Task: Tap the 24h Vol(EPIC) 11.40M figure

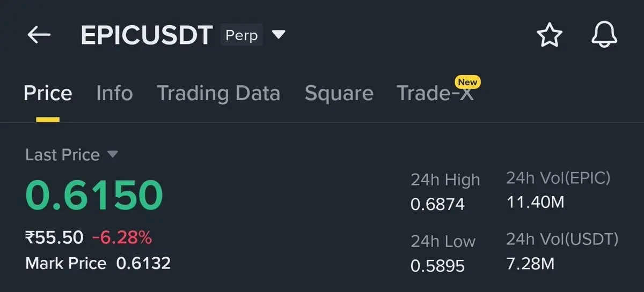Action: click(535, 203)
